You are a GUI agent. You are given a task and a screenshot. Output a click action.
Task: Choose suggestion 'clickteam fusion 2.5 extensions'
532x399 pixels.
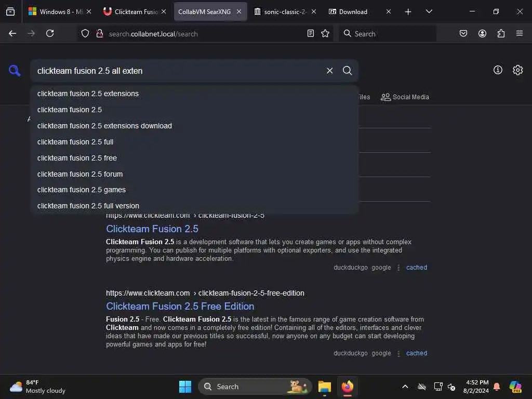point(194,94)
